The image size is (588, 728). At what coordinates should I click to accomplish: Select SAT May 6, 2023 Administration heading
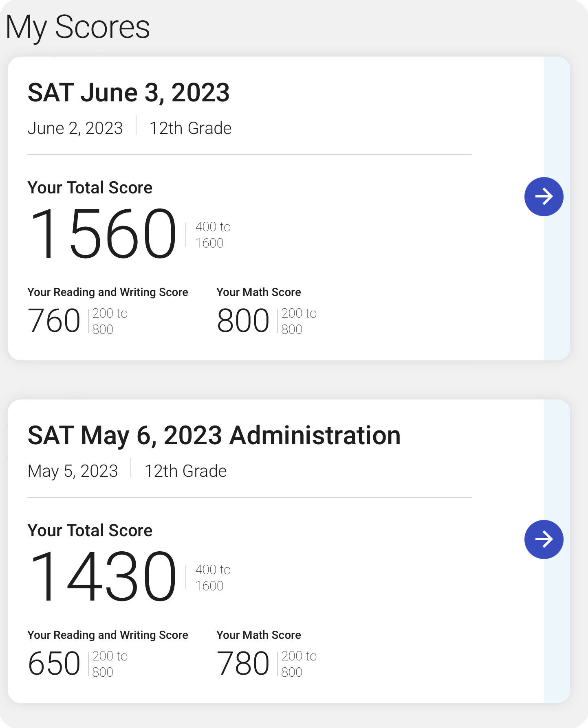214,435
